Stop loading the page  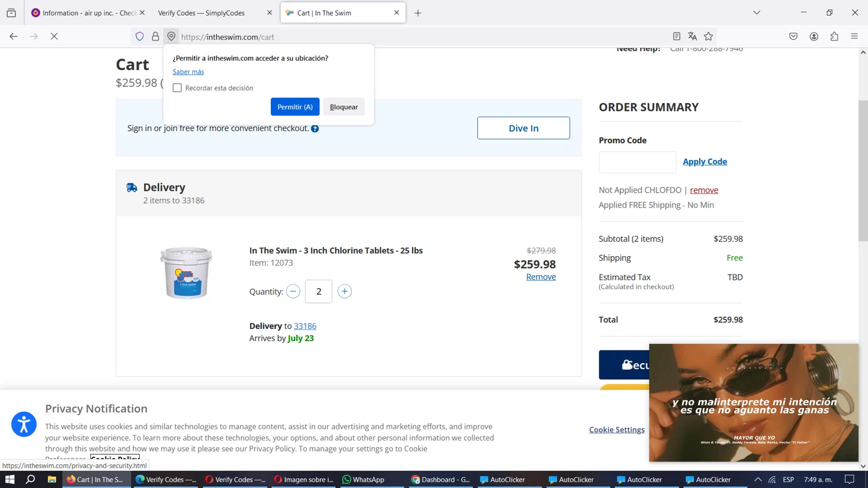pos(54,36)
